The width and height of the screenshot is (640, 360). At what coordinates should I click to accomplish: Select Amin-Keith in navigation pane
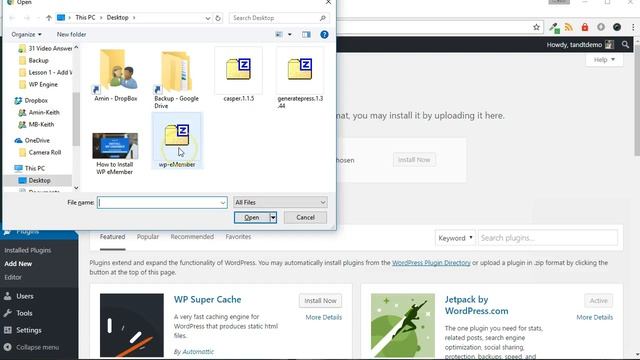tap(39, 112)
